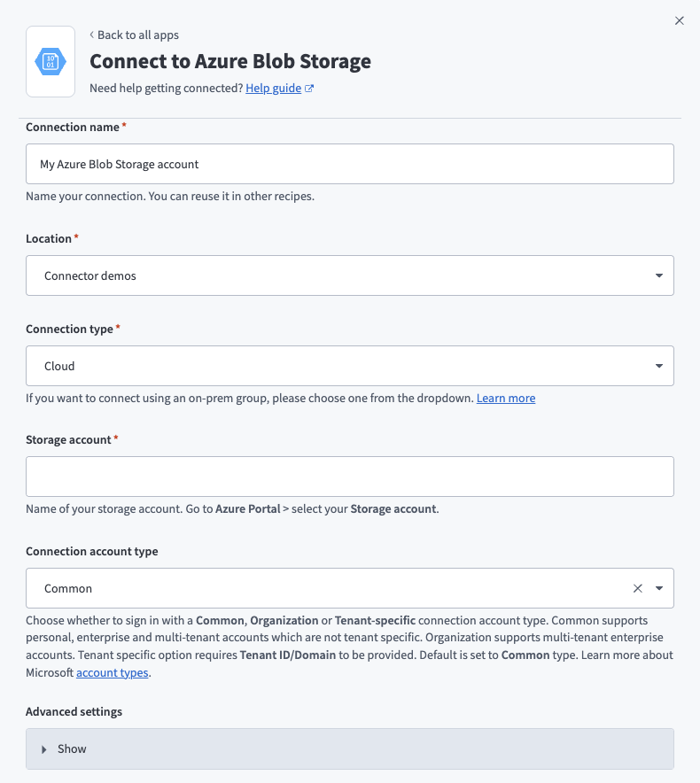Open the Microsoft 'account types' link
Screen dimensions: 700x783
[112, 671]
